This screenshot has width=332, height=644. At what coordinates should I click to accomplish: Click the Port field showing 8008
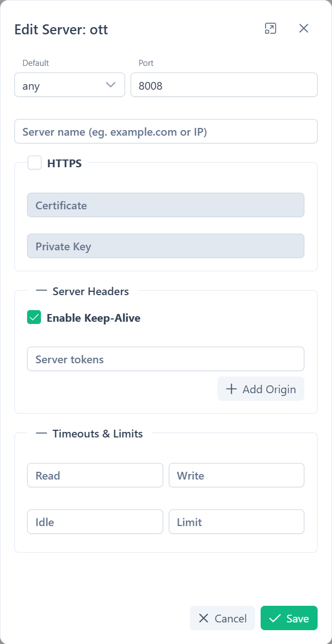(224, 84)
